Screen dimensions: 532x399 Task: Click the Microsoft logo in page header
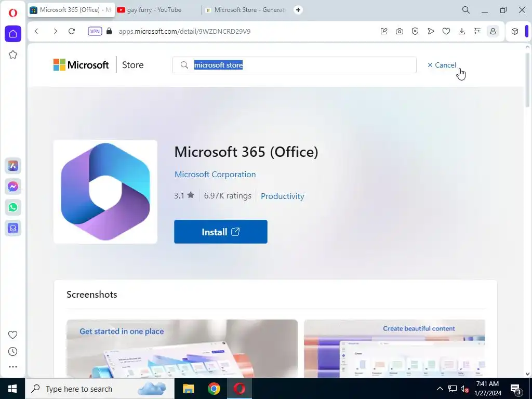click(81, 64)
